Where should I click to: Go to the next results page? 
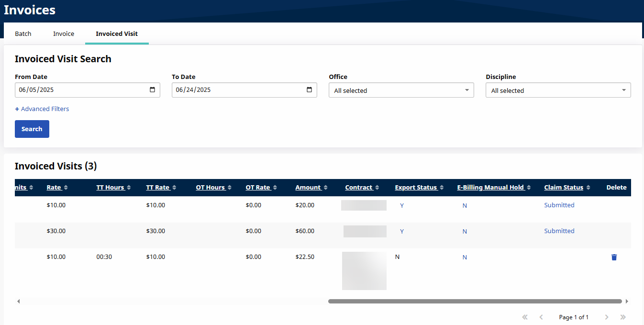click(x=607, y=317)
